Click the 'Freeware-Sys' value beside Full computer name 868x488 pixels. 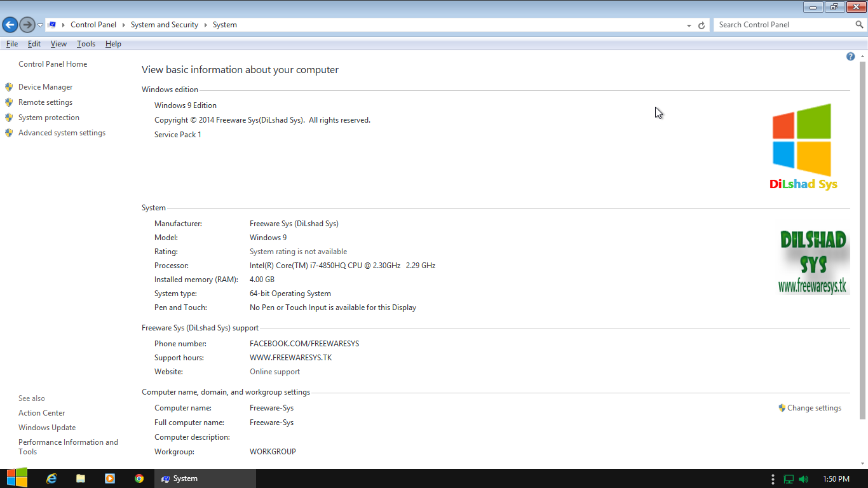point(271,423)
